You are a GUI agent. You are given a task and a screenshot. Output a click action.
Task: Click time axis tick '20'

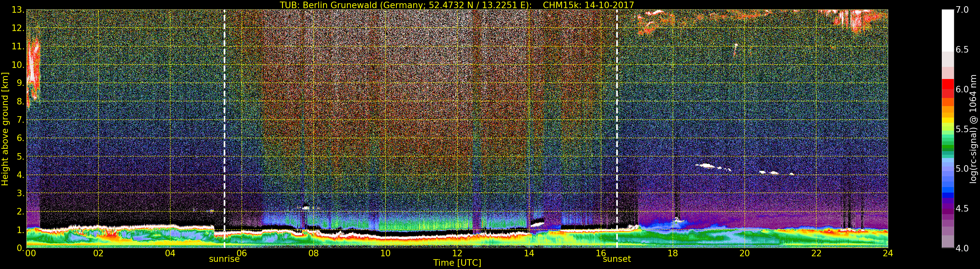point(745,253)
